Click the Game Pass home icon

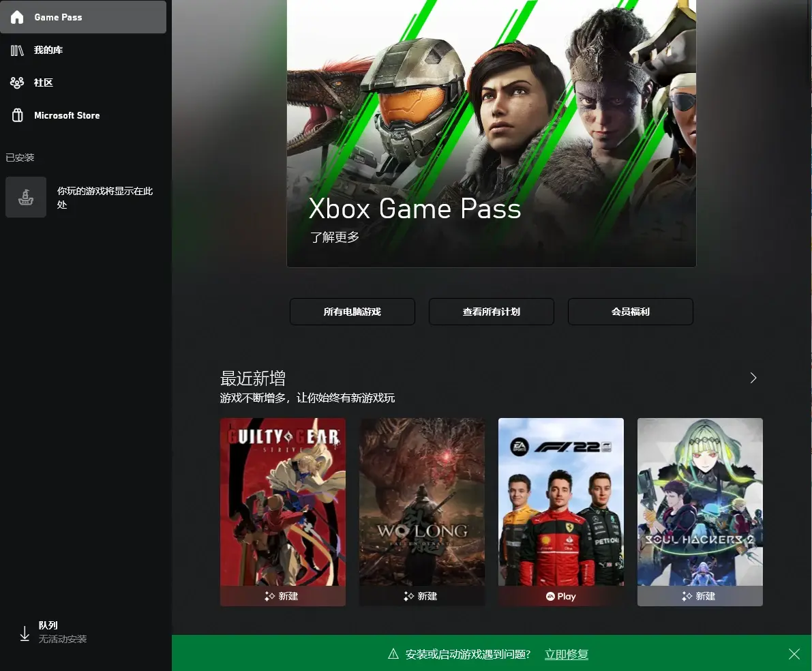17,17
